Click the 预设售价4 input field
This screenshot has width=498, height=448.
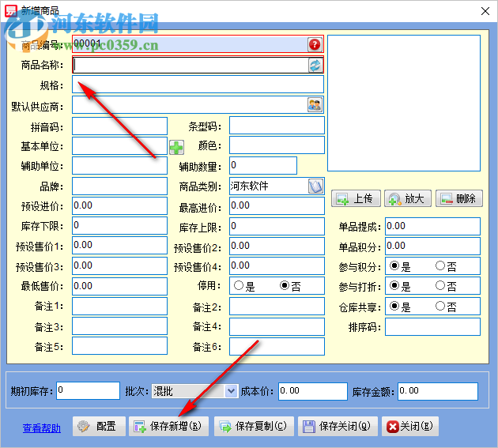pos(277,265)
